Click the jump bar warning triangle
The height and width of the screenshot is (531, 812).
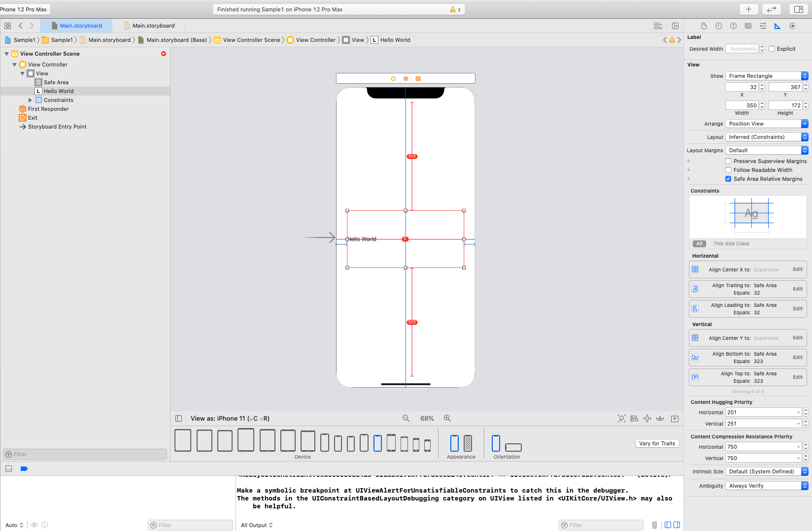point(672,40)
